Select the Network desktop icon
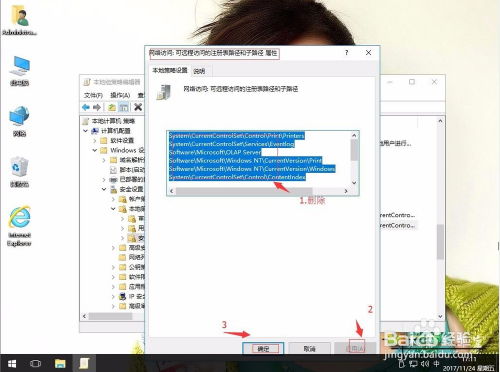The height and width of the screenshot is (372, 500). 19,121
